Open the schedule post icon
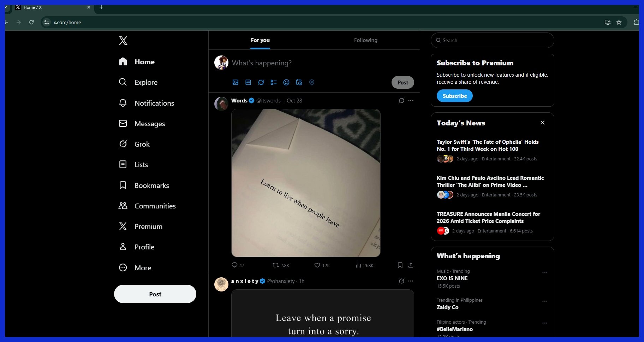 [x=299, y=82]
